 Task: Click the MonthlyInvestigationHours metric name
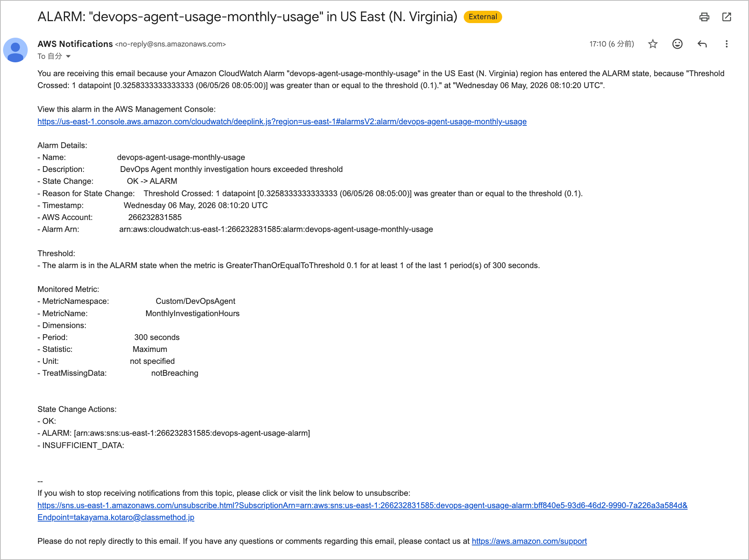(x=192, y=313)
